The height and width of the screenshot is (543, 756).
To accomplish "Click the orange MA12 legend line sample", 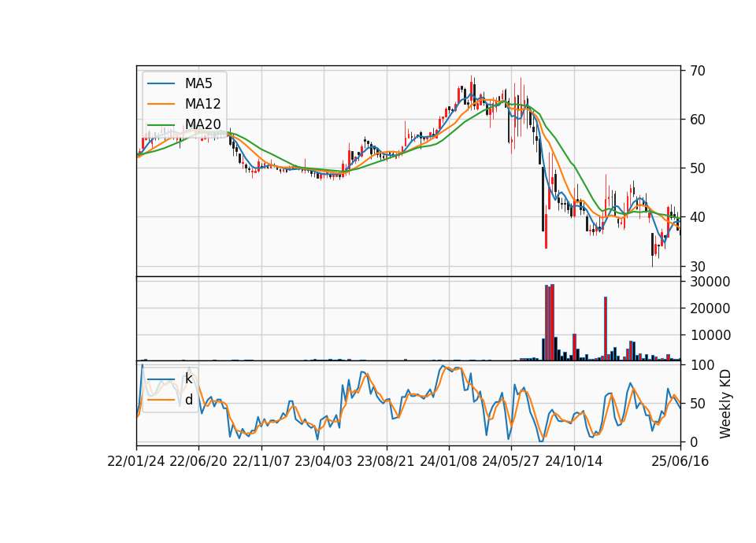I will click(161, 104).
